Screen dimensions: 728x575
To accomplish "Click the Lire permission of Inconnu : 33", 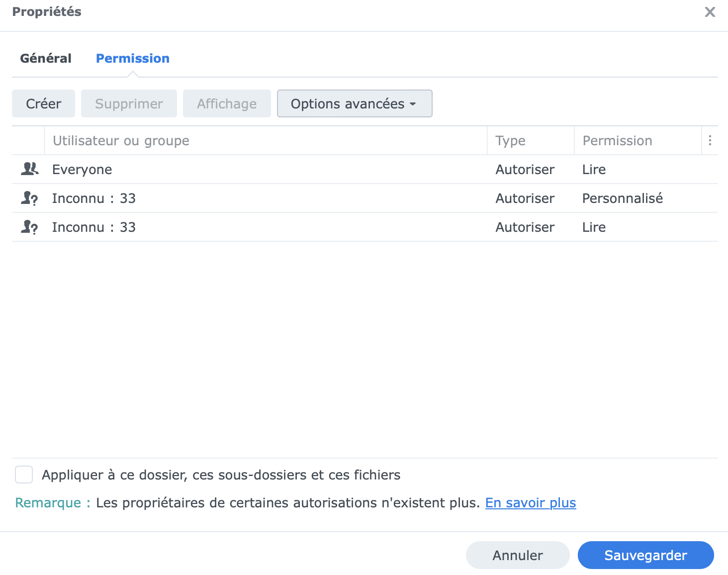I will 594,227.
